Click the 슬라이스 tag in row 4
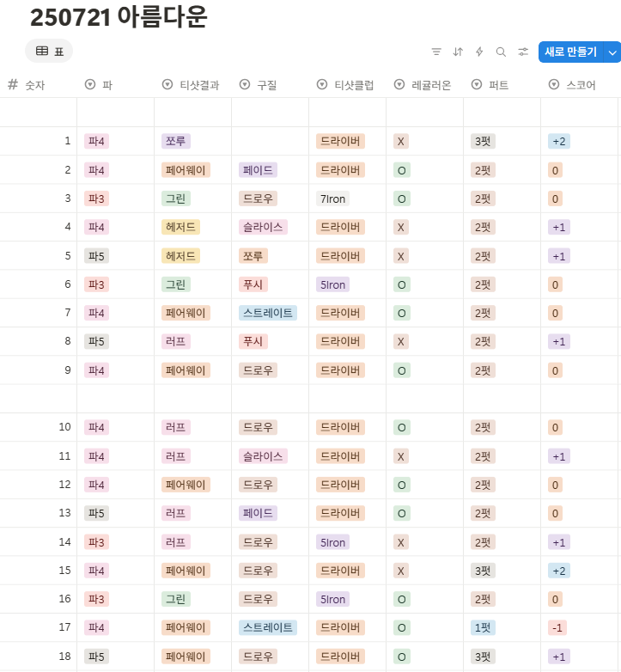Screen dimensions: 621x672 (x=263, y=227)
